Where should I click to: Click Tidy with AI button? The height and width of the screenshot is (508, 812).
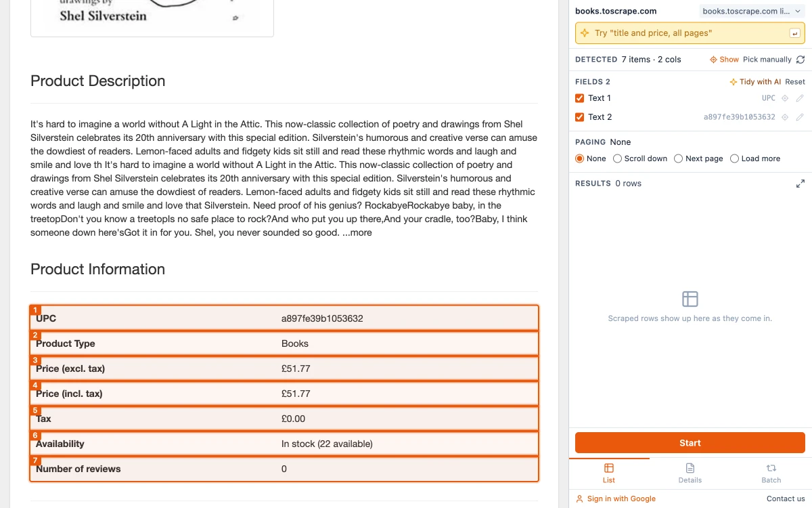click(755, 82)
